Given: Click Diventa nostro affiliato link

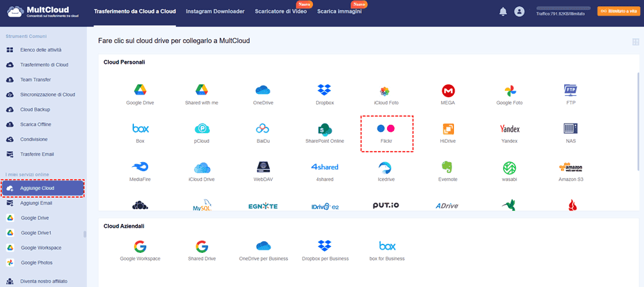Looking at the screenshot, I should point(43,282).
